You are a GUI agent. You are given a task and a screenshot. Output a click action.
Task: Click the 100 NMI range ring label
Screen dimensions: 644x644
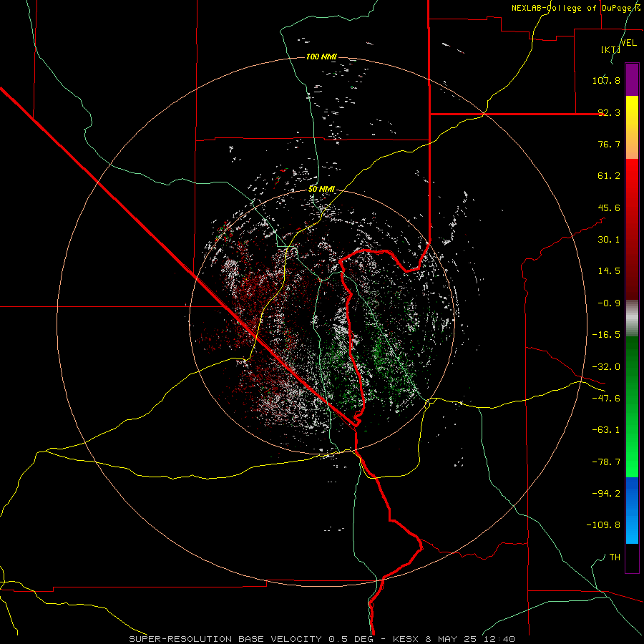click(321, 57)
